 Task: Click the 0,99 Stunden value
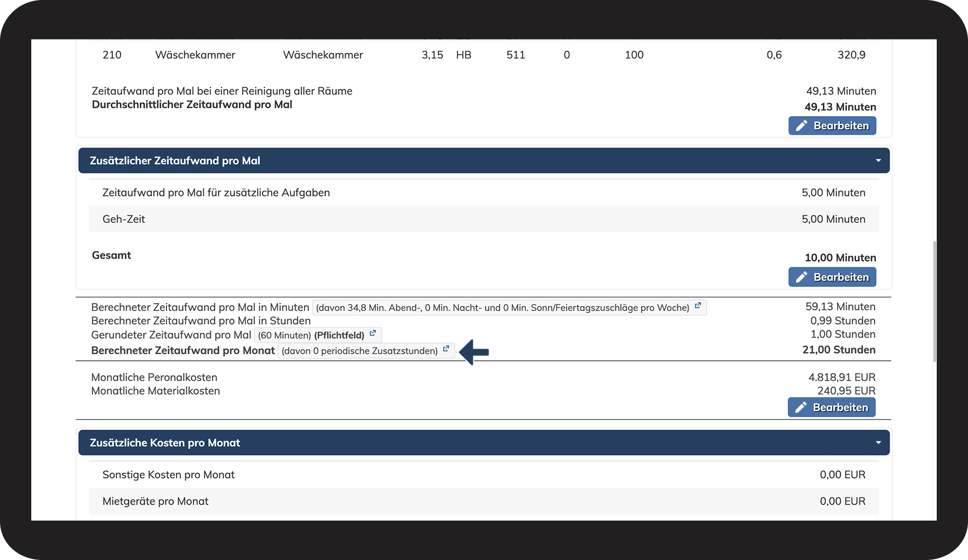tap(843, 321)
